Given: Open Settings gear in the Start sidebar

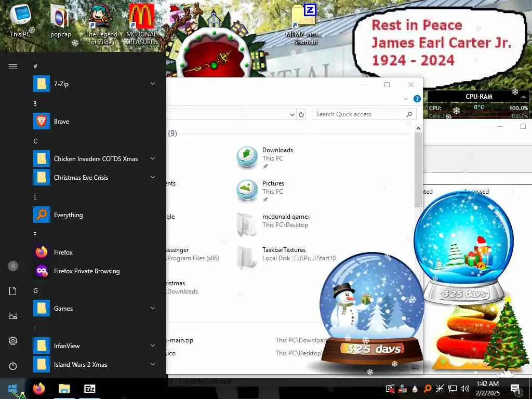Looking at the screenshot, I should tap(13, 341).
